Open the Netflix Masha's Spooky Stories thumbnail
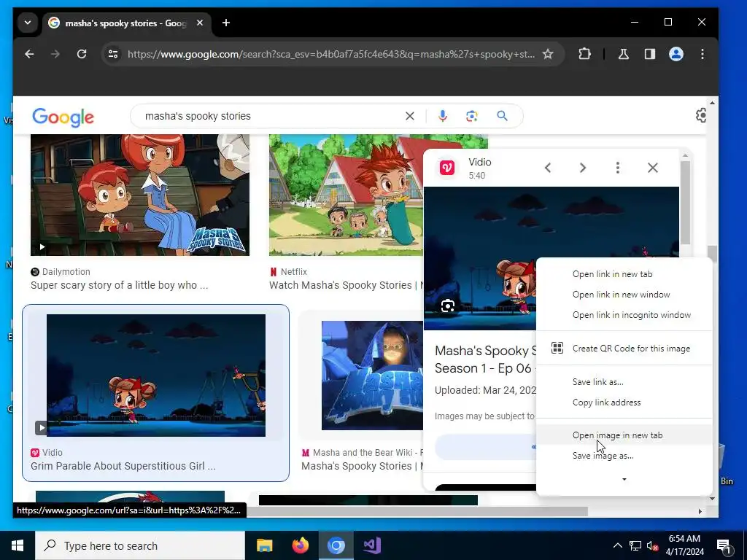 (x=346, y=195)
